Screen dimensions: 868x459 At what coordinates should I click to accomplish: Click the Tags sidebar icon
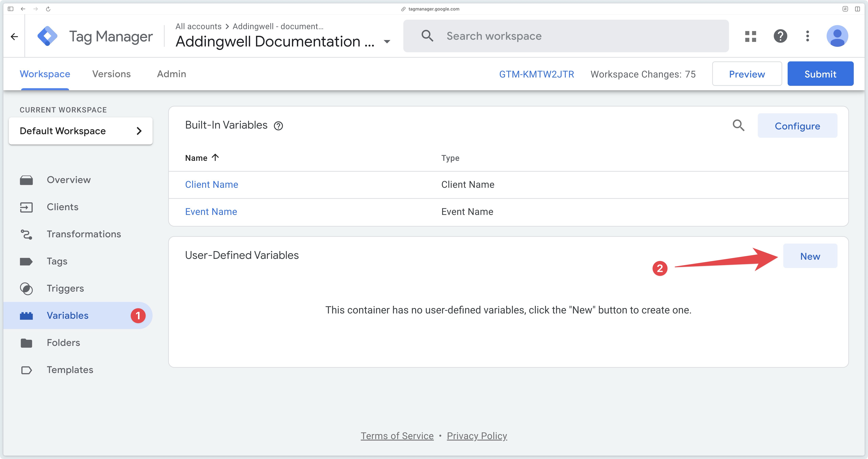pyautogui.click(x=26, y=261)
